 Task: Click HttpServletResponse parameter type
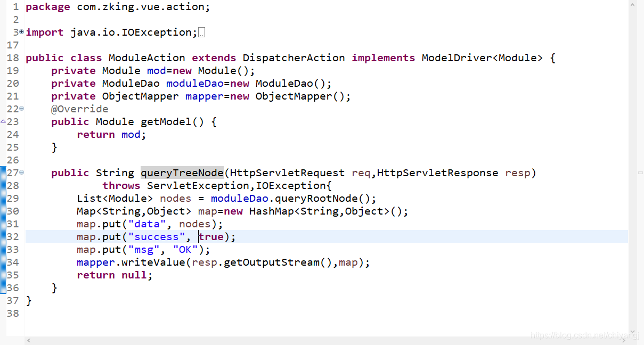[438, 173]
